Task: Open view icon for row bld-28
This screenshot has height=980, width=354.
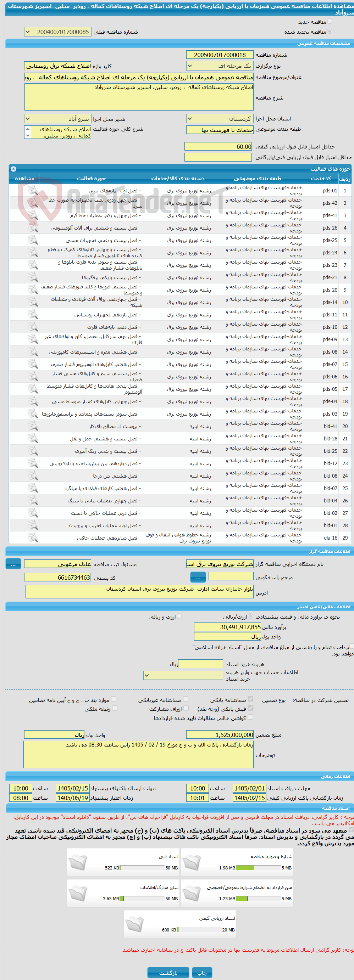Action: pos(33,439)
